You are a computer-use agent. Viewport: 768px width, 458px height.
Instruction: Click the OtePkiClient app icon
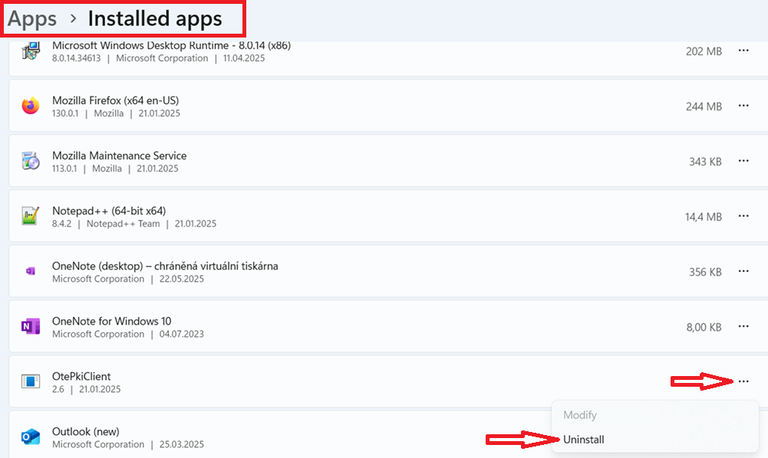pyautogui.click(x=31, y=381)
